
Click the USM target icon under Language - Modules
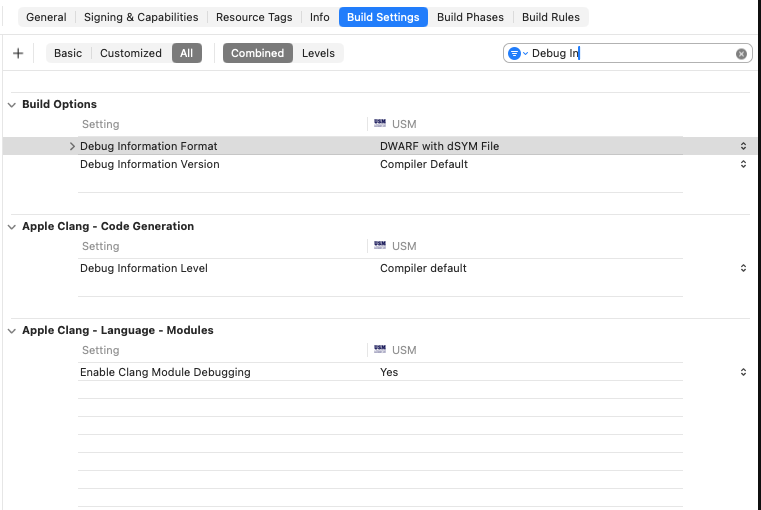(x=380, y=350)
